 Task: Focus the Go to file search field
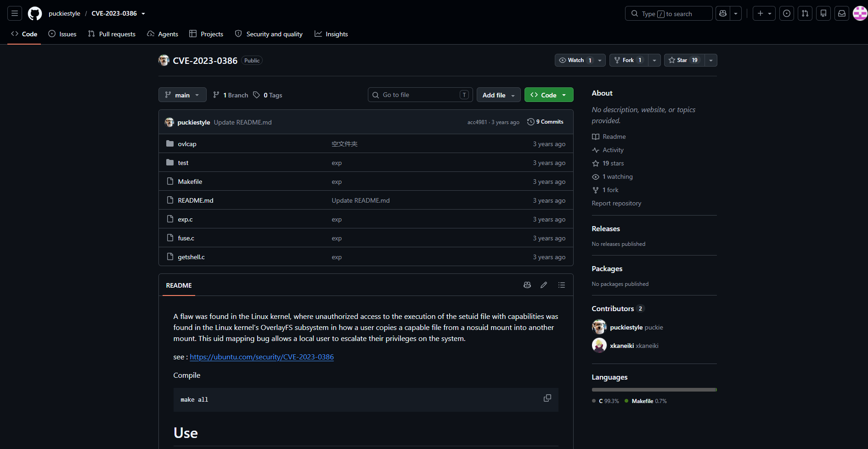click(x=420, y=95)
